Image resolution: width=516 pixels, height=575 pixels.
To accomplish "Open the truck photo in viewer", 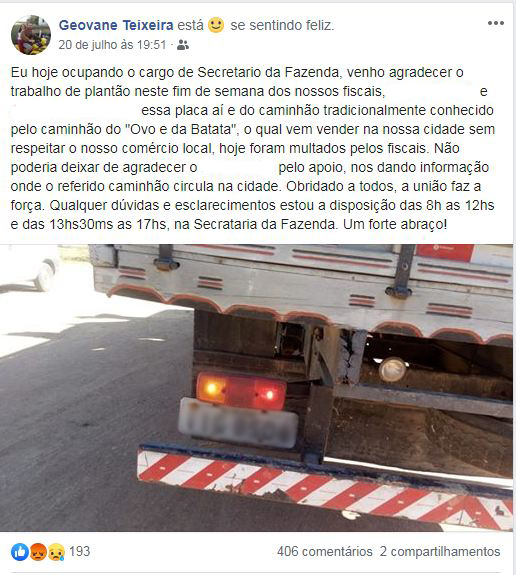I will click(257, 388).
